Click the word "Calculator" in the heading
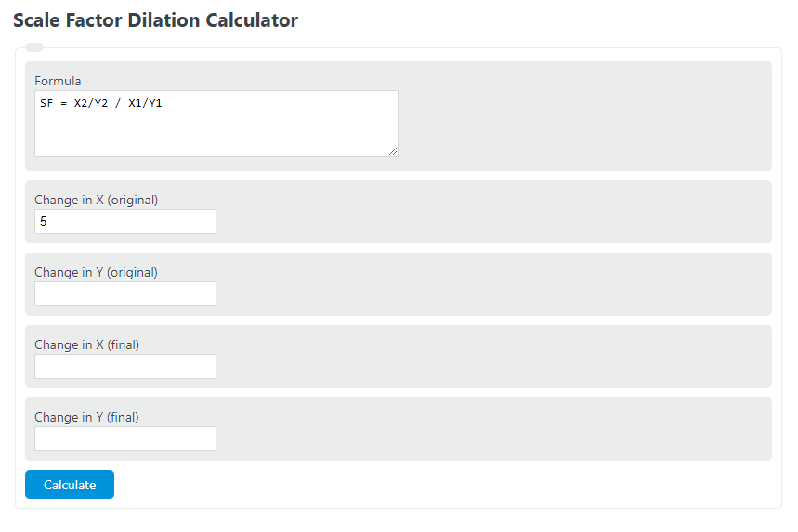Image resolution: width=798 pixels, height=532 pixels. pos(251,20)
